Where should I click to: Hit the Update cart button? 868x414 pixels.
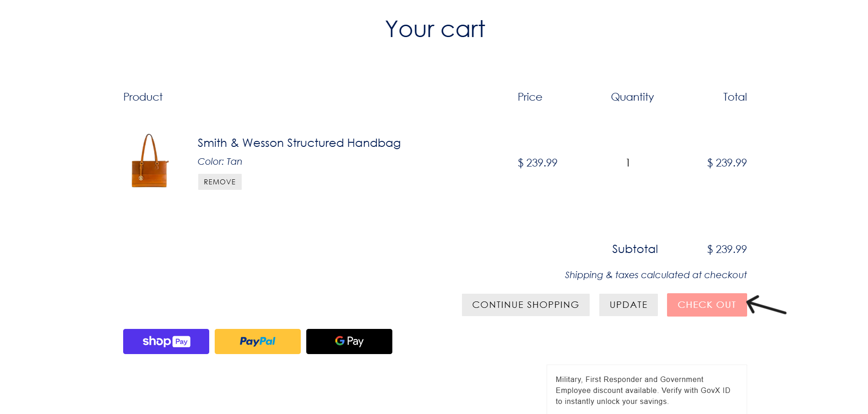point(628,305)
